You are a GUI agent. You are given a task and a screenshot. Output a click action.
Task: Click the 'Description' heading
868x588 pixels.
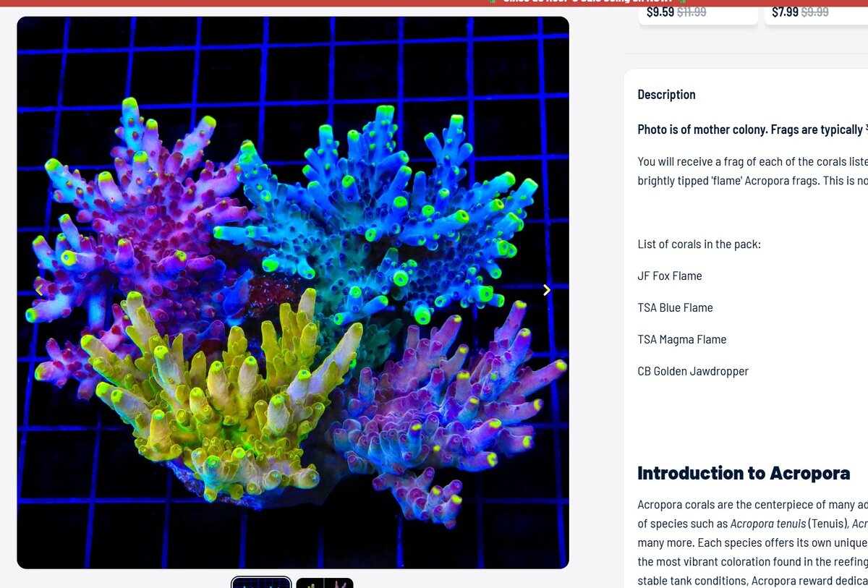666,95
